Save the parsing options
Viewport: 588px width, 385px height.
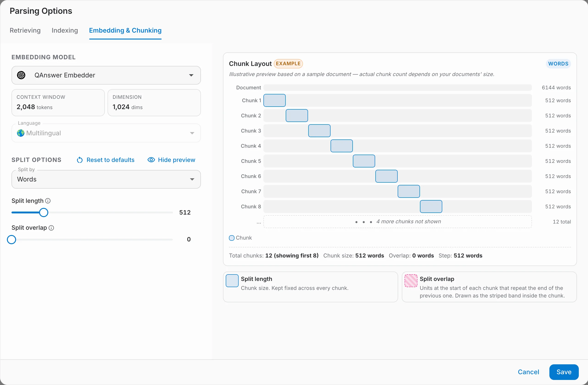click(564, 372)
